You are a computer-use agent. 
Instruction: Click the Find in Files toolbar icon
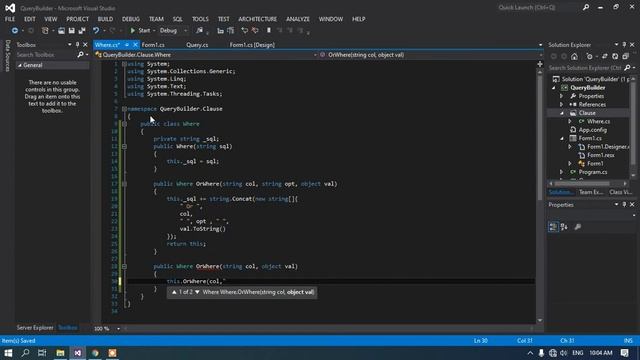pyautogui.click(x=199, y=31)
